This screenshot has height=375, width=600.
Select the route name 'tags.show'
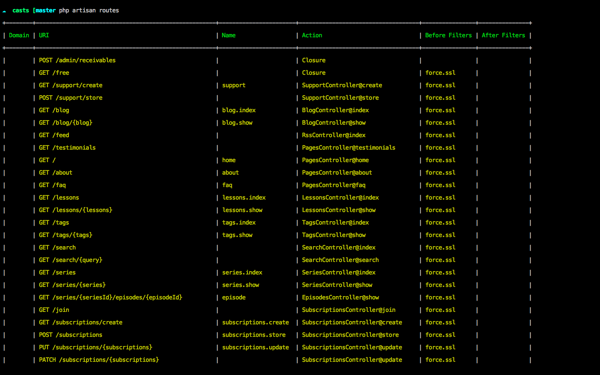(x=237, y=235)
